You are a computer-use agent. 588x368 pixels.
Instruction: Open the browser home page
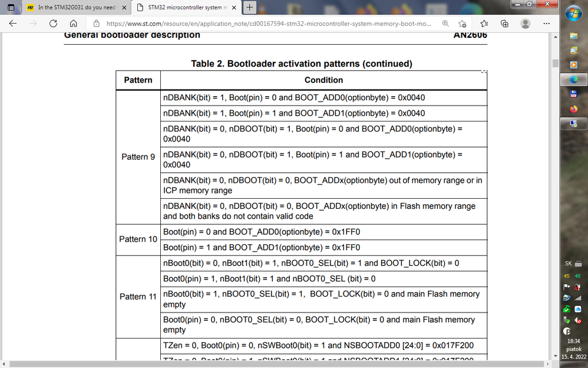[x=74, y=24]
